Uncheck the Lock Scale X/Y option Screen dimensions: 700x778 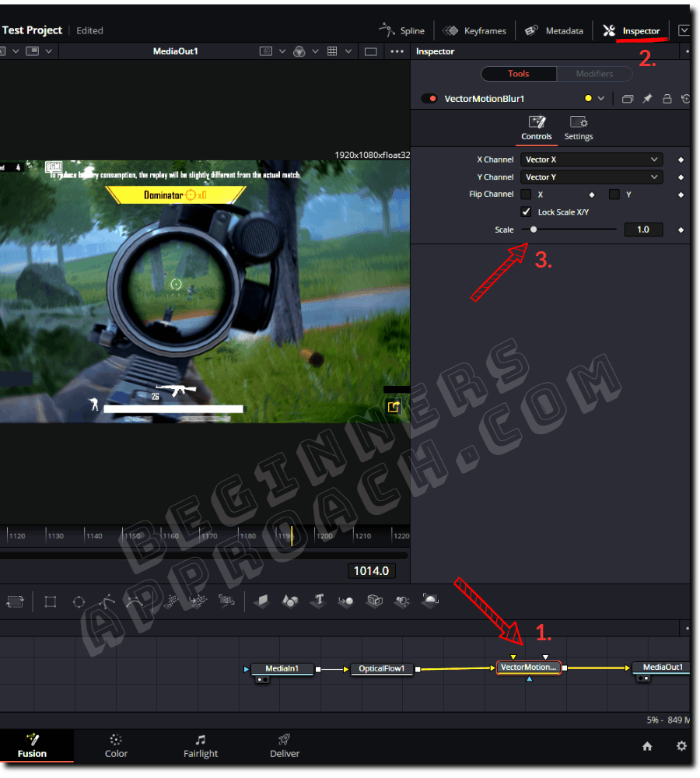pyautogui.click(x=526, y=211)
